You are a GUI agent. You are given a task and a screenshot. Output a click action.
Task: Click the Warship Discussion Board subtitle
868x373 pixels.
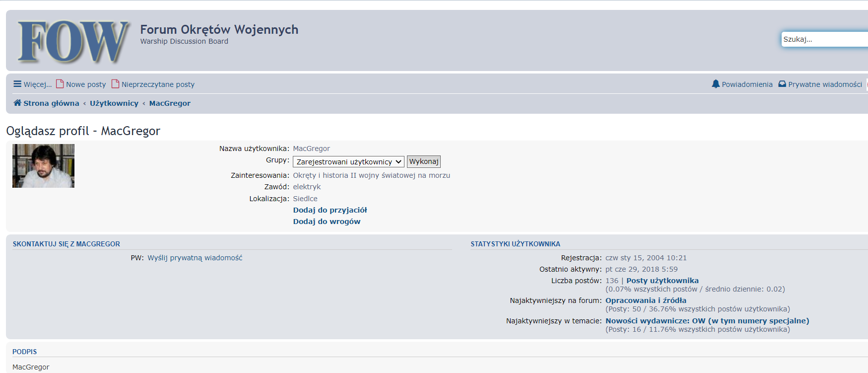coord(184,41)
